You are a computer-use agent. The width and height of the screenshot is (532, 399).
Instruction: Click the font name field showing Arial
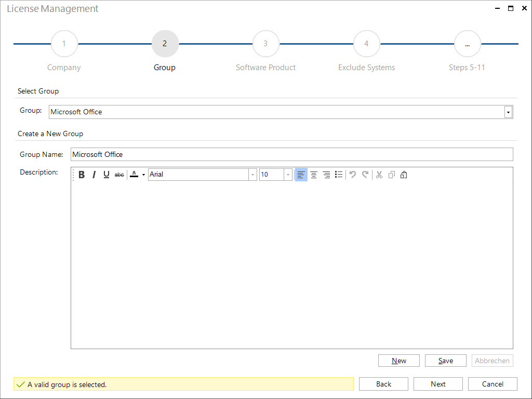click(x=198, y=175)
